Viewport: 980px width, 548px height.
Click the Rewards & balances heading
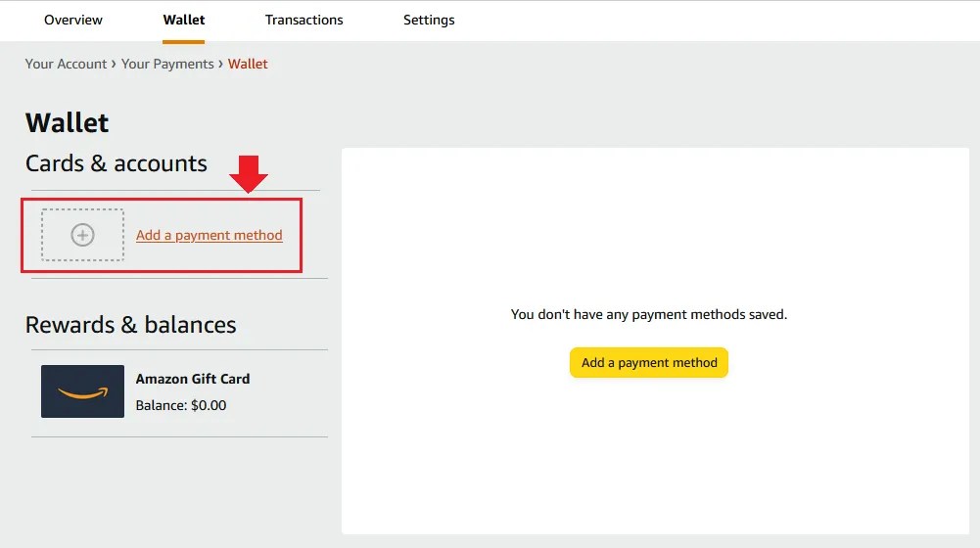[130, 325]
